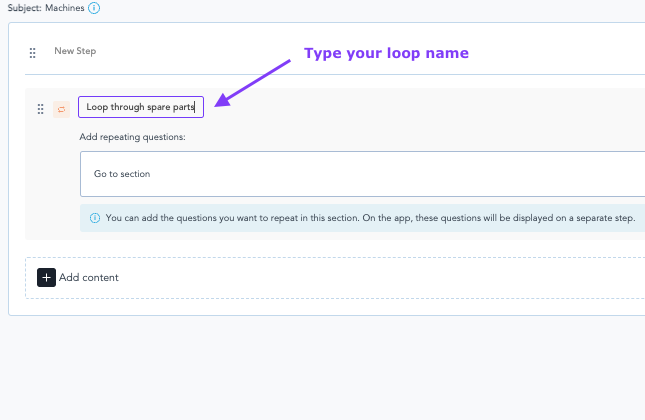This screenshot has height=420, width=645.
Task: Click the drag handle beside the loop row
Action: point(40,108)
